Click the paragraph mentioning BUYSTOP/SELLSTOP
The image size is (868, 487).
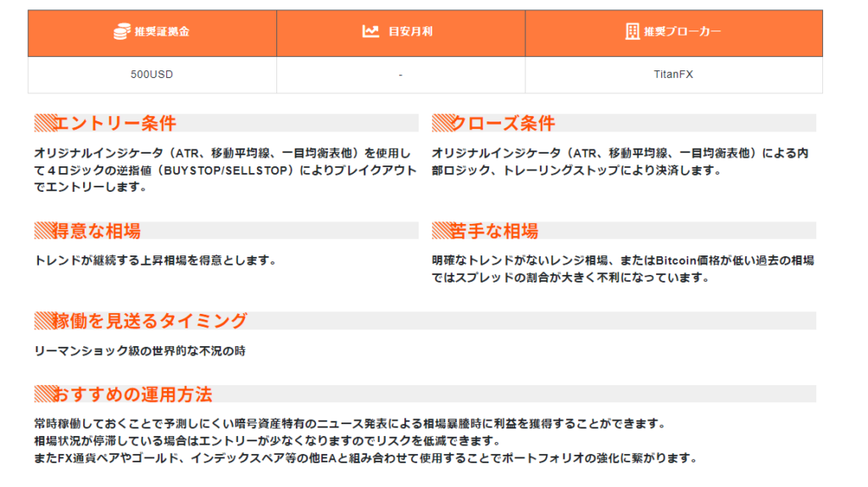pyautogui.click(x=225, y=170)
